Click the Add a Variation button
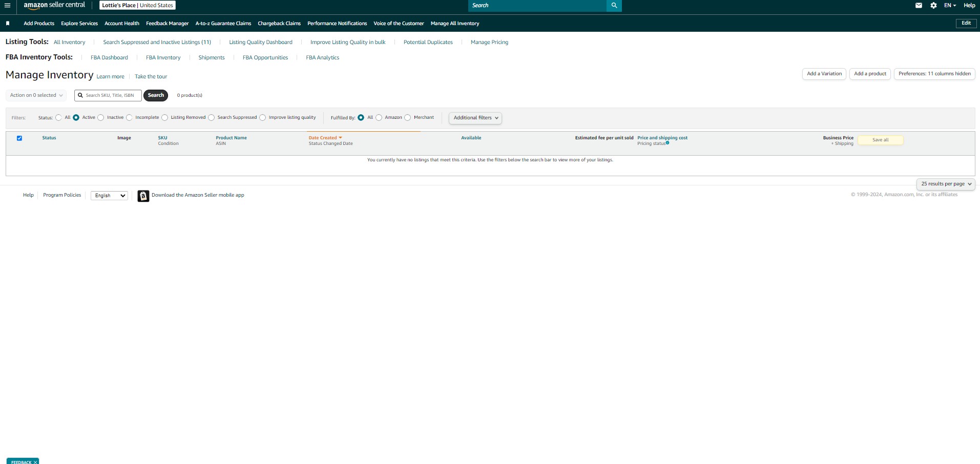Screen dimensions: 980x464 tap(824, 74)
